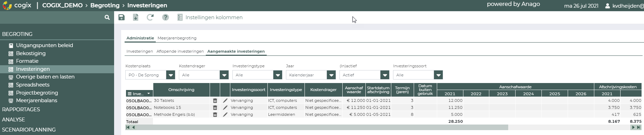The image size is (644, 135).
Task: Open help with the question mark icon
Action: click(x=166, y=17)
